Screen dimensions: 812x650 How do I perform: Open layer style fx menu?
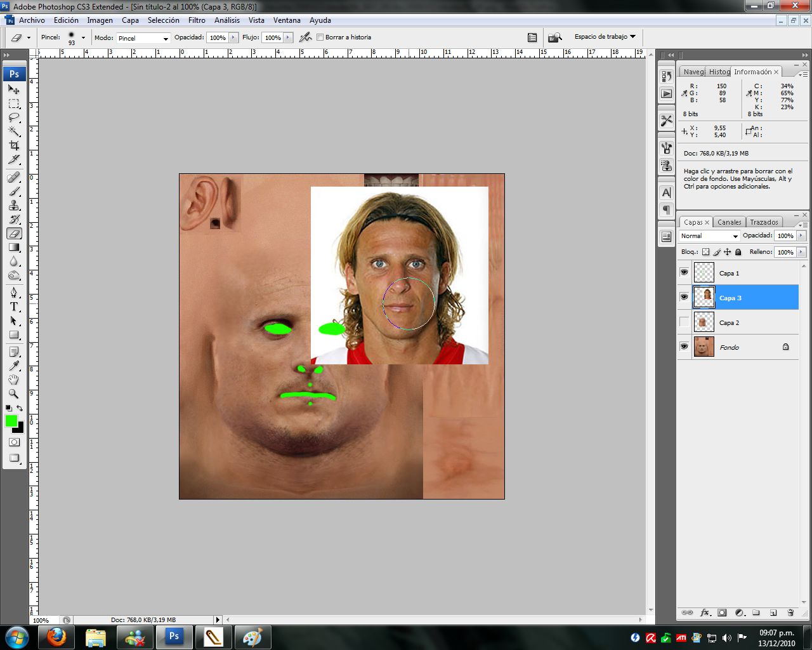pos(705,613)
